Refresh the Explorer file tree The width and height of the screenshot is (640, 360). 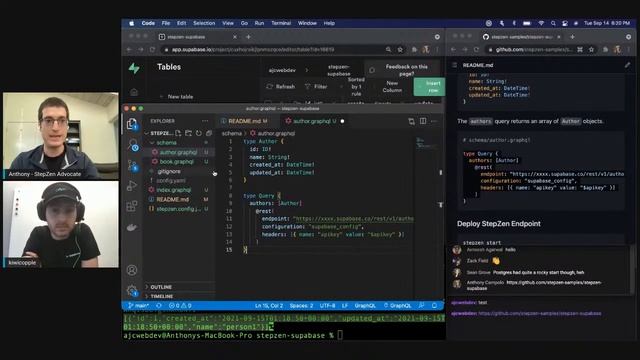click(199, 133)
